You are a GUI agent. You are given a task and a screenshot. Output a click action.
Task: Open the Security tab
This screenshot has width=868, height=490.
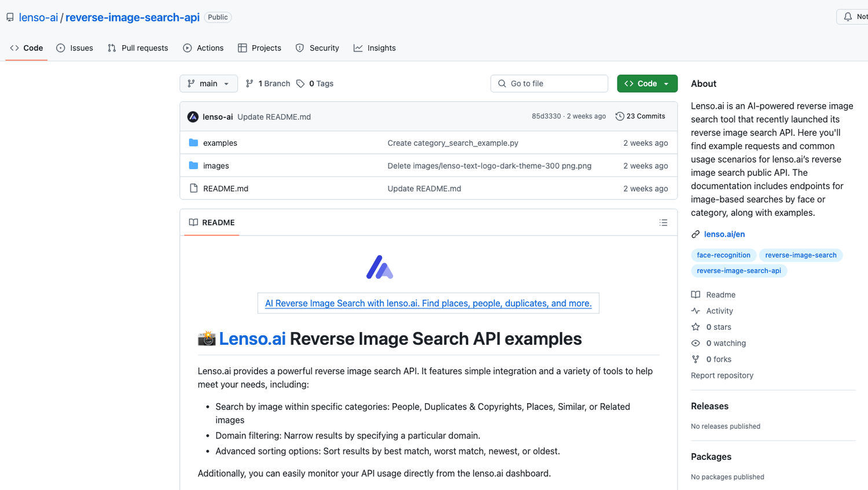click(317, 48)
